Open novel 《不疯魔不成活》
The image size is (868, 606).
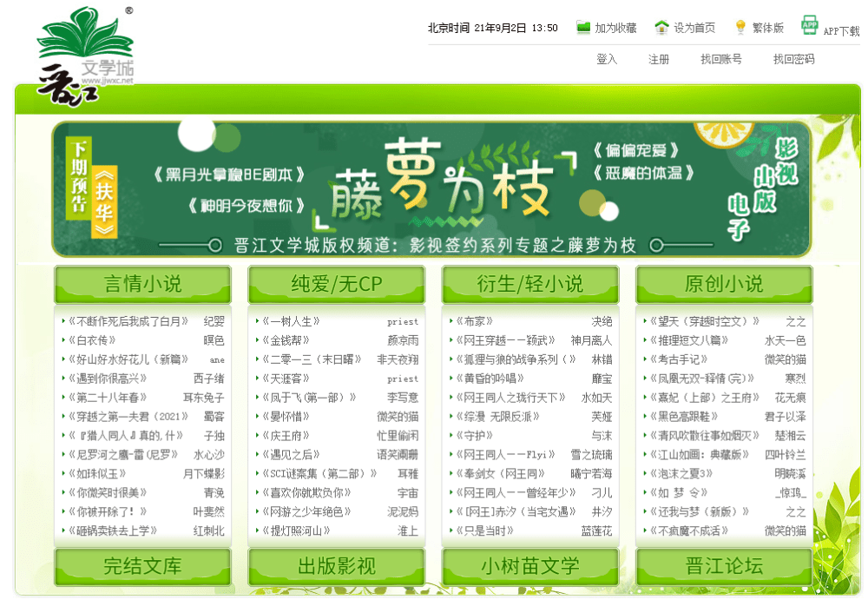[689, 530]
